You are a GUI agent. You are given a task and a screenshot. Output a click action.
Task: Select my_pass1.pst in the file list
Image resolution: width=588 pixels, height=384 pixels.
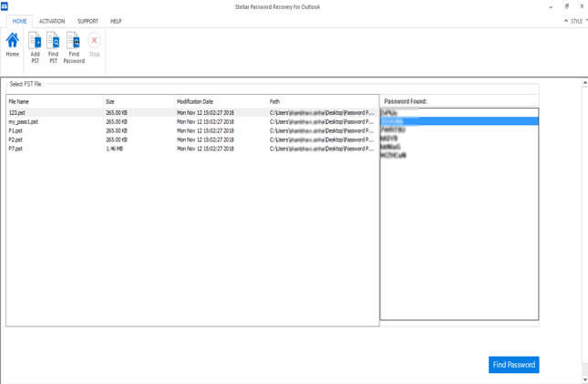pos(25,121)
